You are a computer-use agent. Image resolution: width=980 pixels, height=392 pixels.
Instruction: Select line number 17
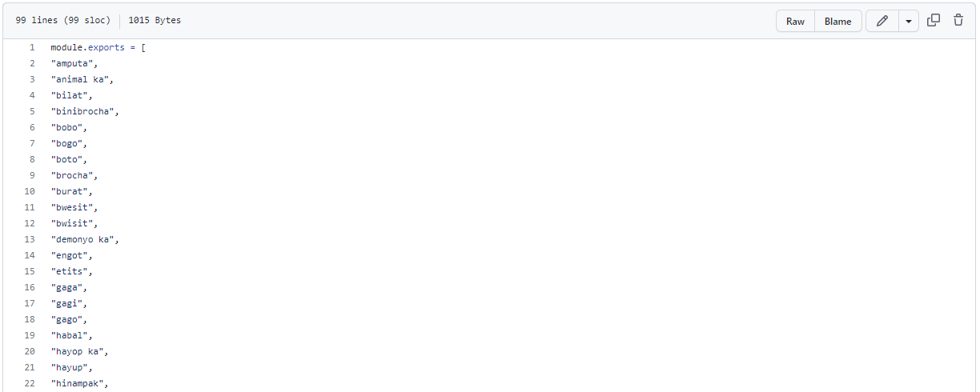30,303
